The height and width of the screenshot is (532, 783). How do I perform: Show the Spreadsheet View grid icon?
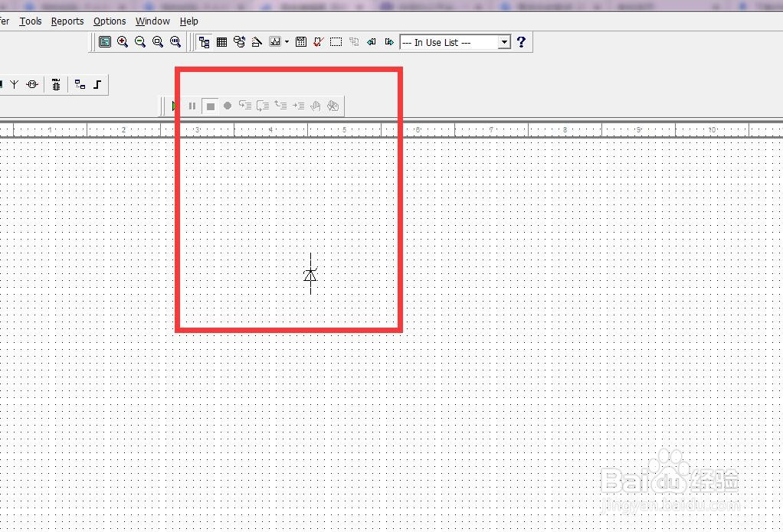click(x=221, y=42)
